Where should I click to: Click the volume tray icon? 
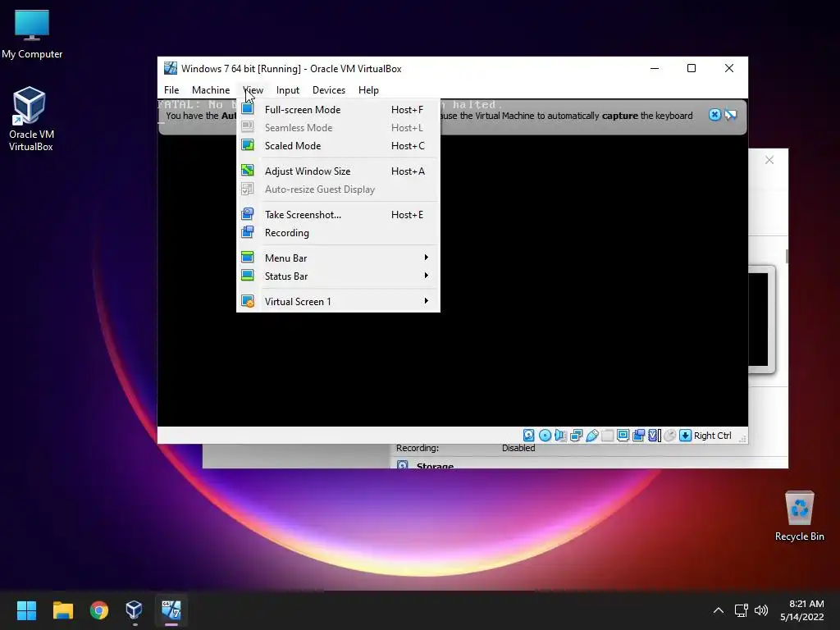[x=760, y=610]
